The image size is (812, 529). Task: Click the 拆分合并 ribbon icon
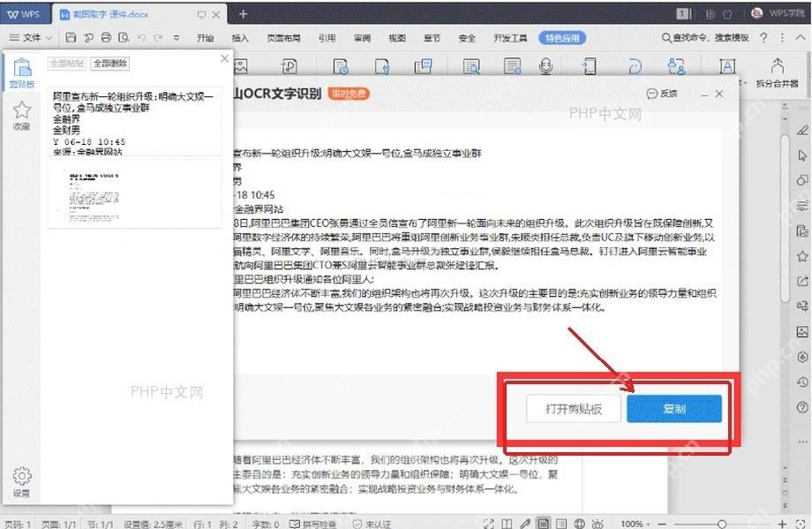click(778, 72)
